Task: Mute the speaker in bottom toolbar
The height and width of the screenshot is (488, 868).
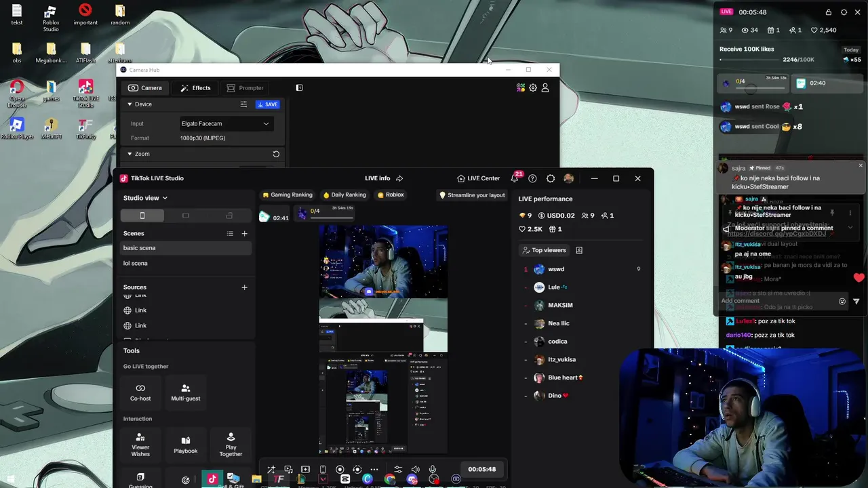Action: point(415,469)
